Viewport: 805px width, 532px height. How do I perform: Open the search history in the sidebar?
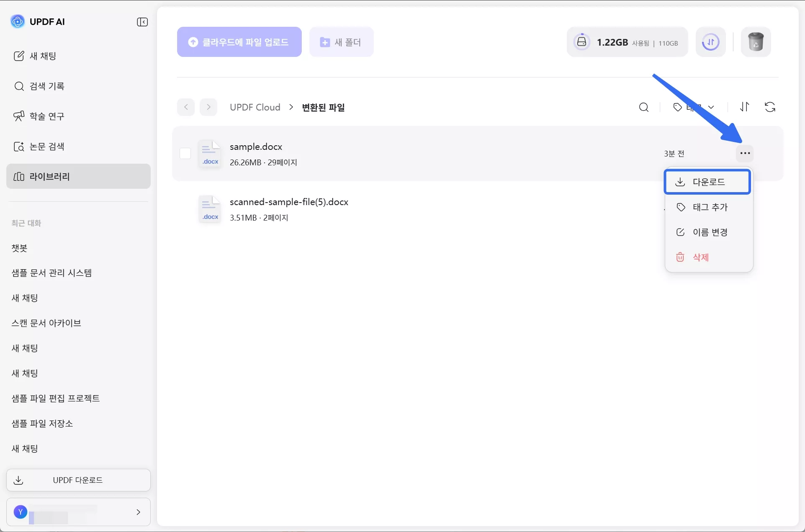[47, 86]
